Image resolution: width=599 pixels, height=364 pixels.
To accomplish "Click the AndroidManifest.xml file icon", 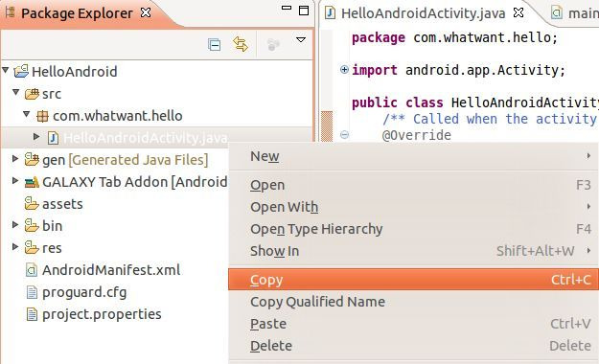I will pos(32,270).
